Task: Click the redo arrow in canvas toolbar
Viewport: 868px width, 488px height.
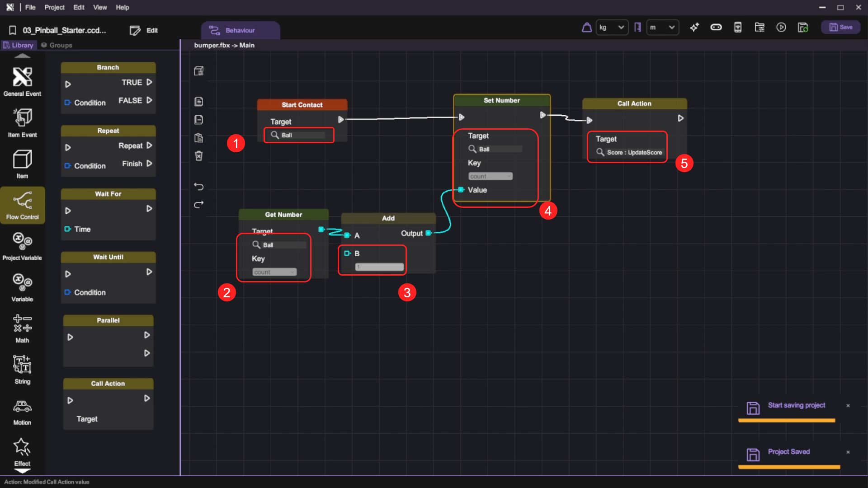Action: (198, 205)
